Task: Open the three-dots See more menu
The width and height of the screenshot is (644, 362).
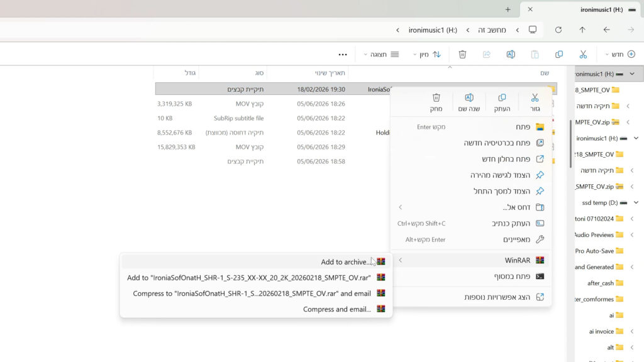Action: click(x=343, y=54)
